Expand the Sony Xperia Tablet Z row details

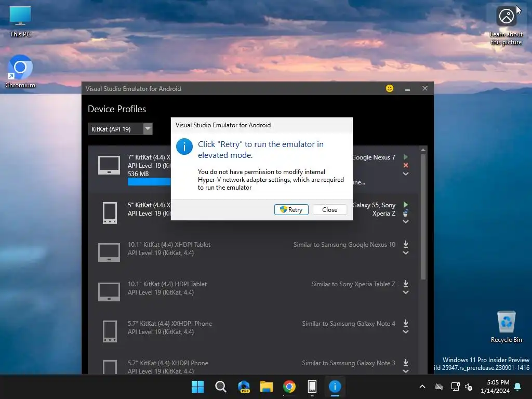(x=405, y=292)
